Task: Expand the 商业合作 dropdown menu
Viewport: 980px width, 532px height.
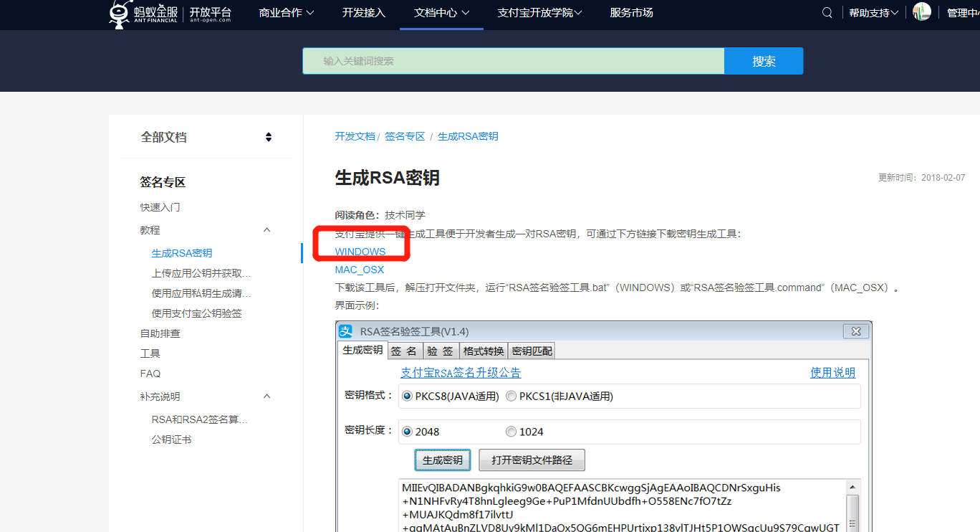Action: [287, 13]
